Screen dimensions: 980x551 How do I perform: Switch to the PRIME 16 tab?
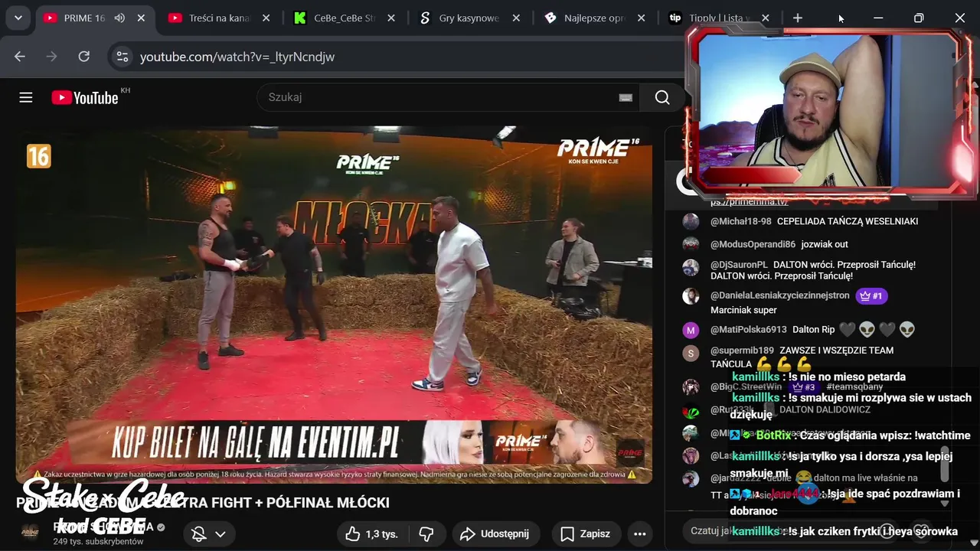coord(84,18)
